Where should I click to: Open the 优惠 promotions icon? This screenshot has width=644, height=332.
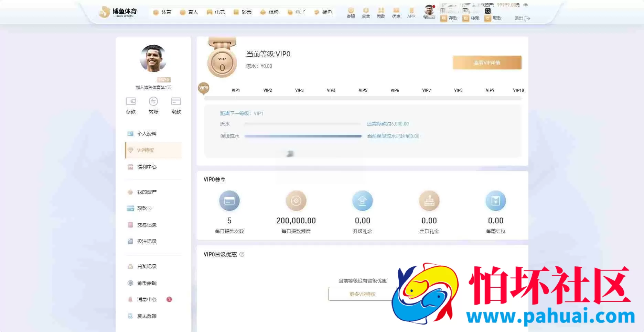pos(396,13)
